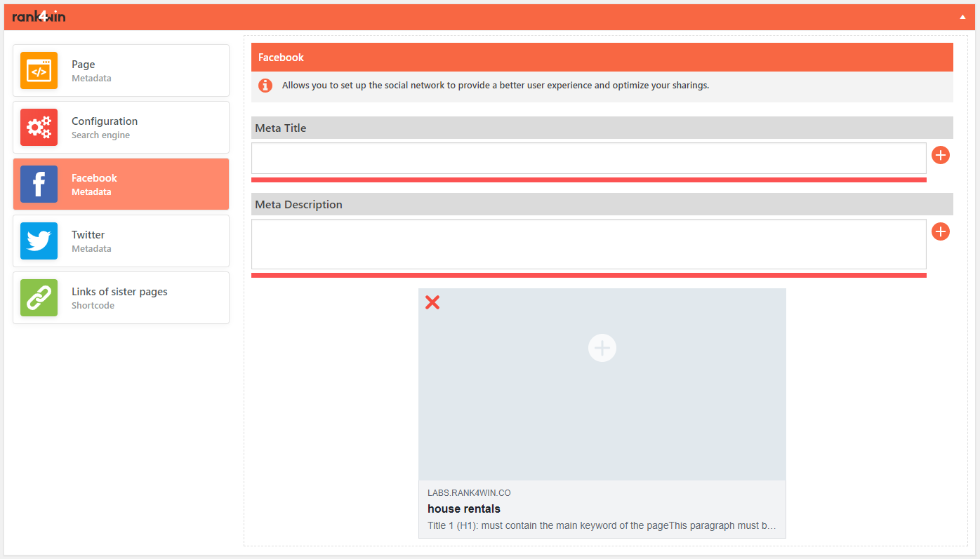
Task: Select the Facebook Metadata tab
Action: (121, 184)
